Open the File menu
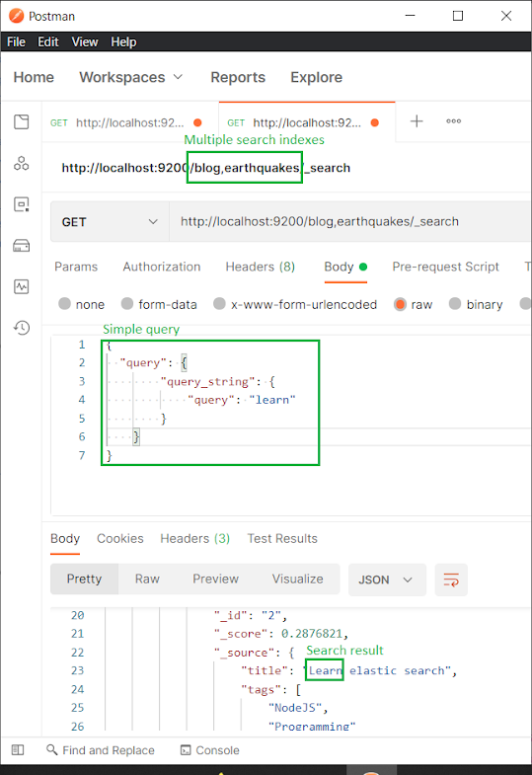Image resolution: width=532 pixels, height=775 pixels. tap(17, 42)
